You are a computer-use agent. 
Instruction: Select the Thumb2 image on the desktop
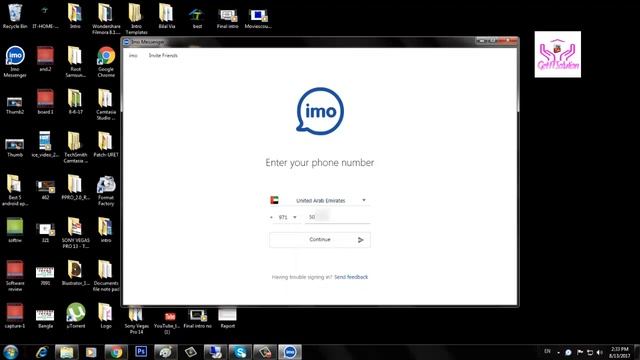coord(15,104)
